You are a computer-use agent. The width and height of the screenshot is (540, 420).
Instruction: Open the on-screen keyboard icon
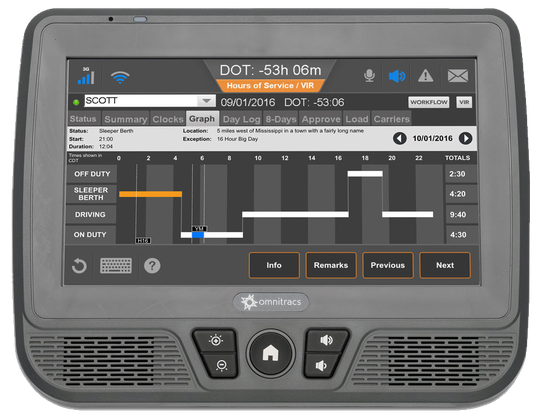[116, 266]
